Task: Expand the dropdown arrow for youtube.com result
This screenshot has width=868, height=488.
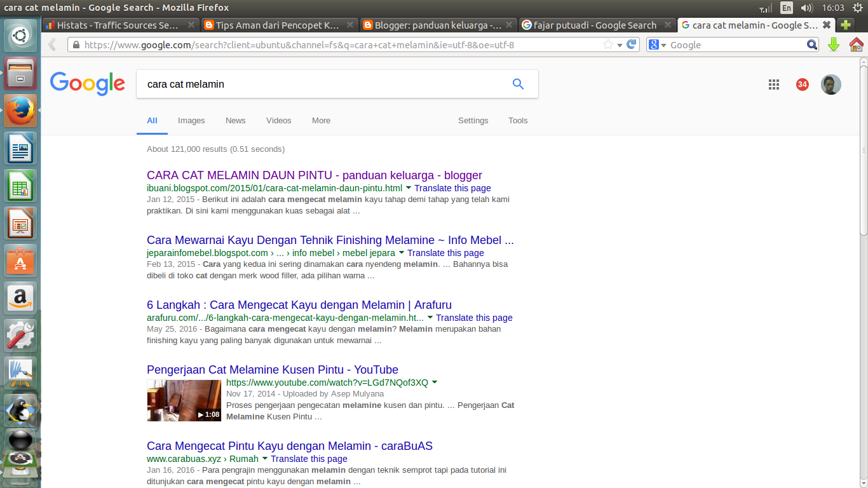Action: pos(435,383)
